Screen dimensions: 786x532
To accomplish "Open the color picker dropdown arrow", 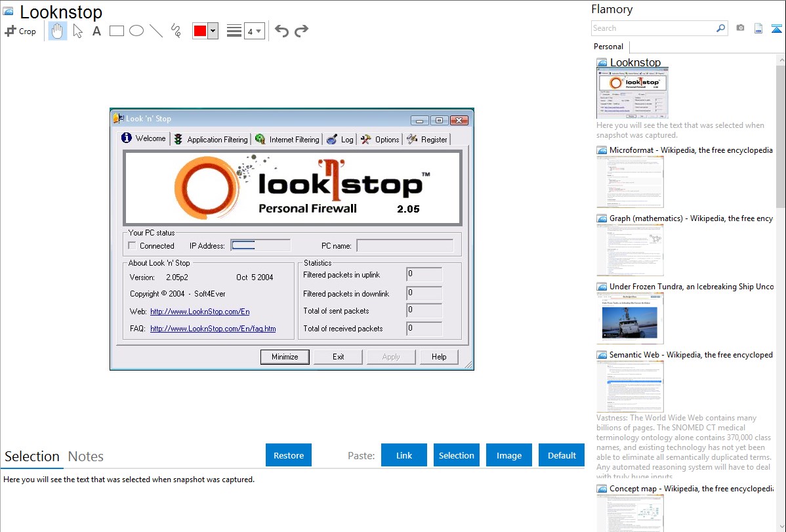I will (213, 31).
